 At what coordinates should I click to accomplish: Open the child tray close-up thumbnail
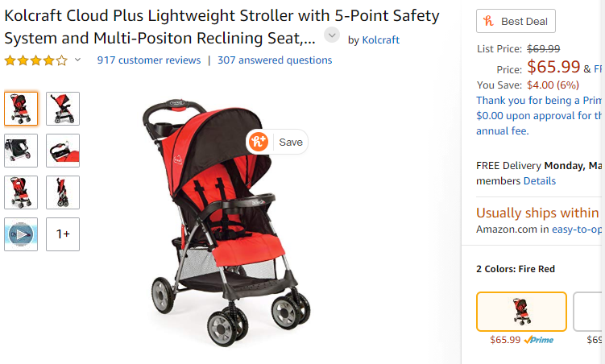(63, 151)
